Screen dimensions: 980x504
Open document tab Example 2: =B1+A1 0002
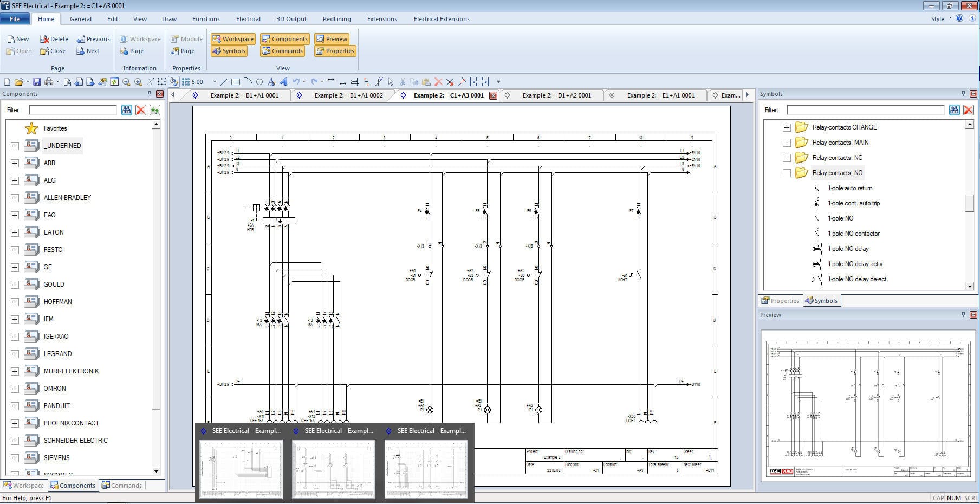(348, 95)
